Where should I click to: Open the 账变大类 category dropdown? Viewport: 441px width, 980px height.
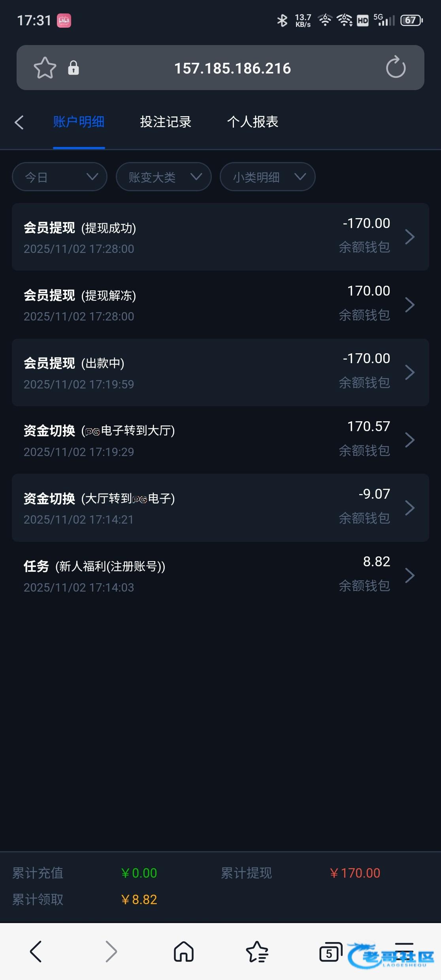(x=164, y=177)
